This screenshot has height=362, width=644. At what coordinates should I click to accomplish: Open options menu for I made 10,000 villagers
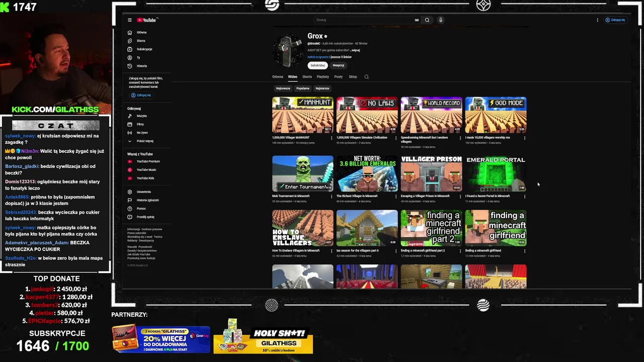[x=525, y=138]
